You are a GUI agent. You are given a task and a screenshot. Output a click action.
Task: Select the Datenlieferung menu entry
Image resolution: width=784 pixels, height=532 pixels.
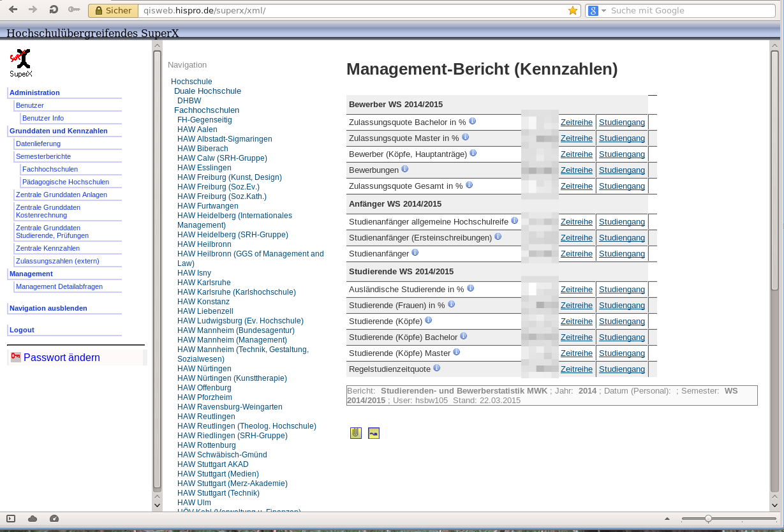pos(38,144)
